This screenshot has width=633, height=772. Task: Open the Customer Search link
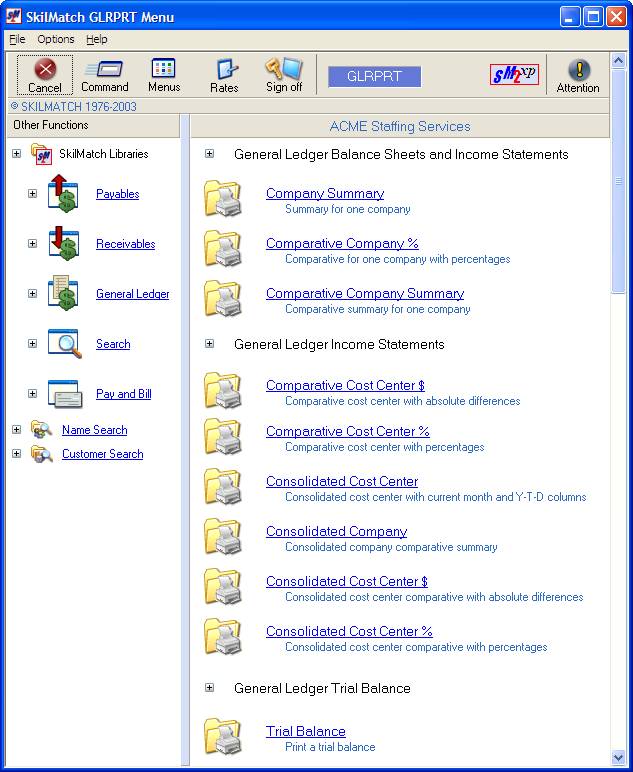click(x=102, y=454)
